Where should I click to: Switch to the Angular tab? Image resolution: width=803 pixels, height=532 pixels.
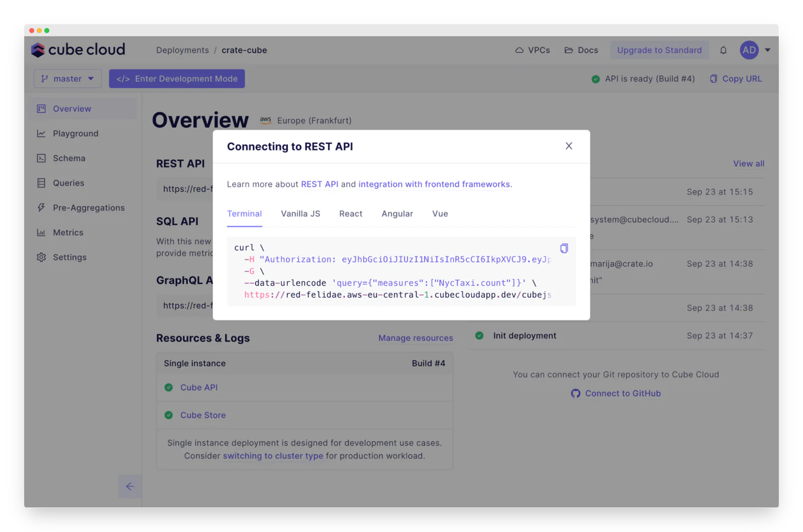[397, 214]
